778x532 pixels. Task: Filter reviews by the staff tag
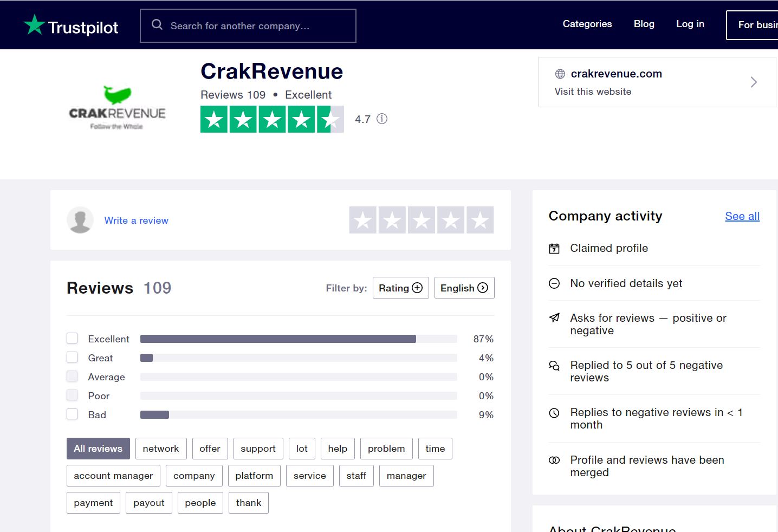(x=356, y=476)
